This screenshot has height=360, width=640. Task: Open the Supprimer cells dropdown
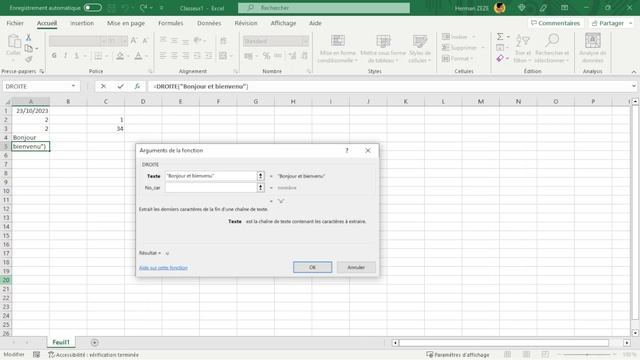[x=483, y=48]
